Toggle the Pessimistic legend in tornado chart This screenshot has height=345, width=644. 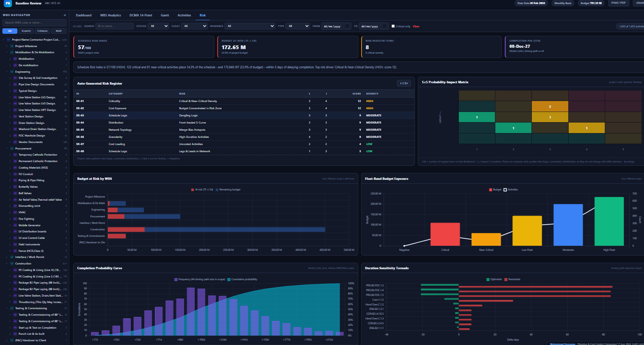[x=512, y=279]
